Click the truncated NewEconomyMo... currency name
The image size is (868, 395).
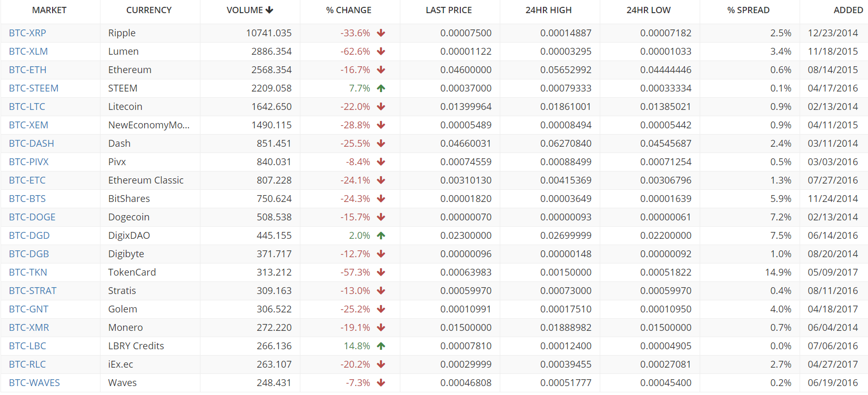(x=149, y=125)
